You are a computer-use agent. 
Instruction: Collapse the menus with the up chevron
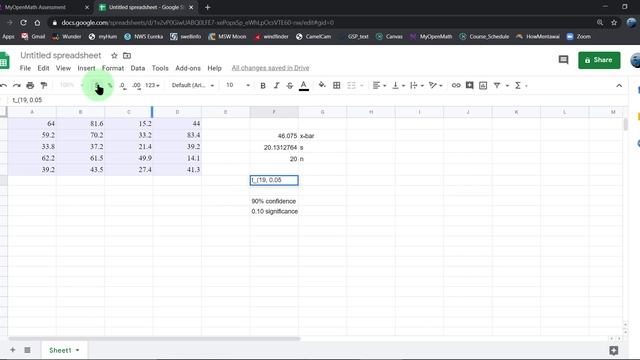tap(619, 85)
